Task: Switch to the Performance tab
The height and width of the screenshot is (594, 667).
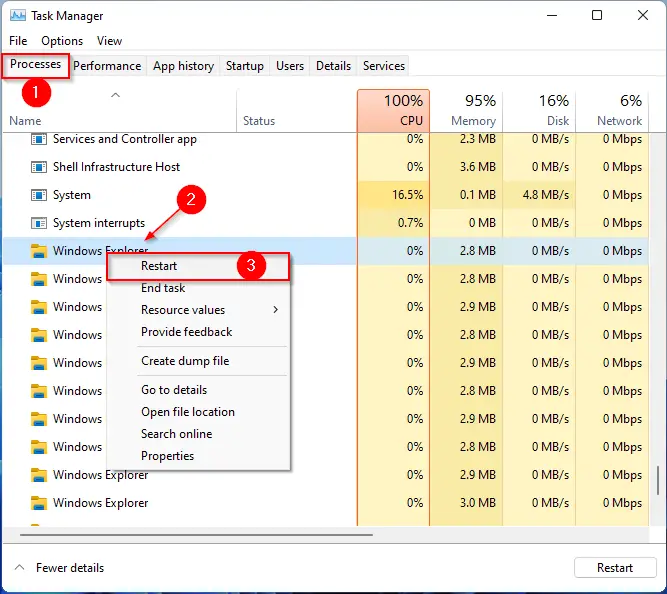Action: [x=107, y=66]
